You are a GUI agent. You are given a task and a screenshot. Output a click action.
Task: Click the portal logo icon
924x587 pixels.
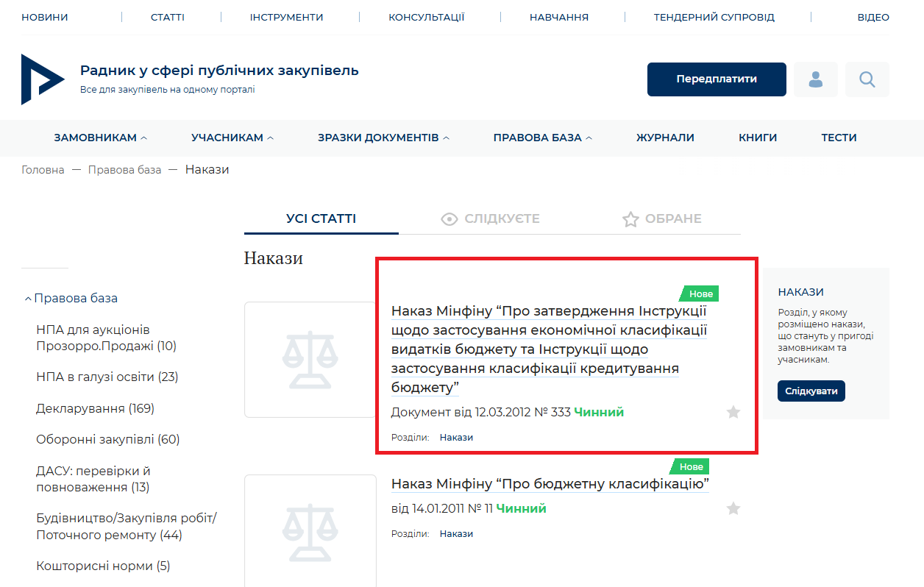pos(42,79)
